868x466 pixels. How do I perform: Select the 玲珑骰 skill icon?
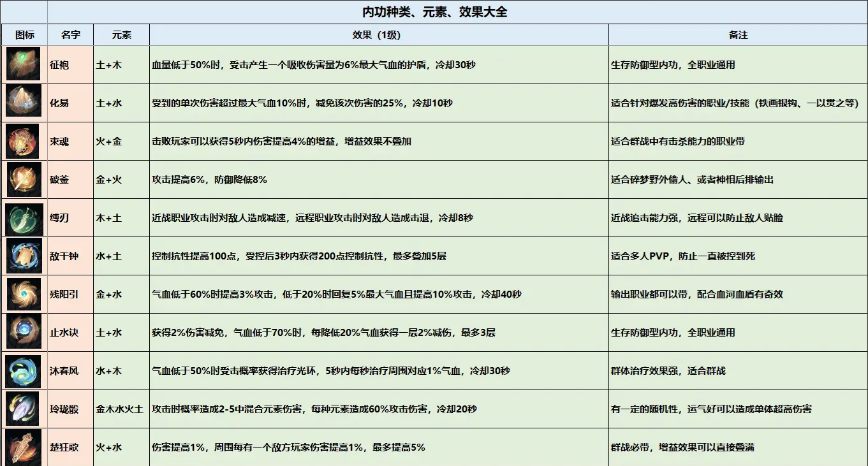point(24,409)
